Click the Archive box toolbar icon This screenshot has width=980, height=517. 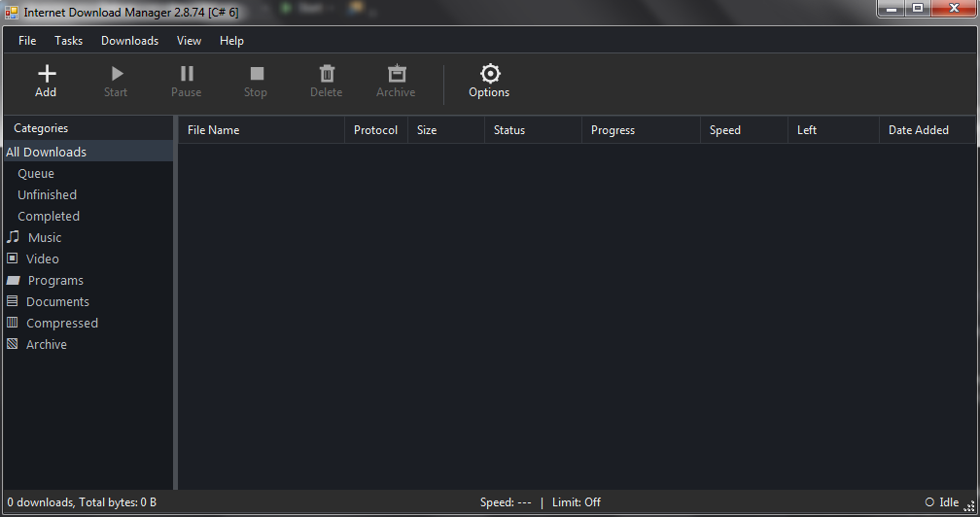tap(397, 74)
